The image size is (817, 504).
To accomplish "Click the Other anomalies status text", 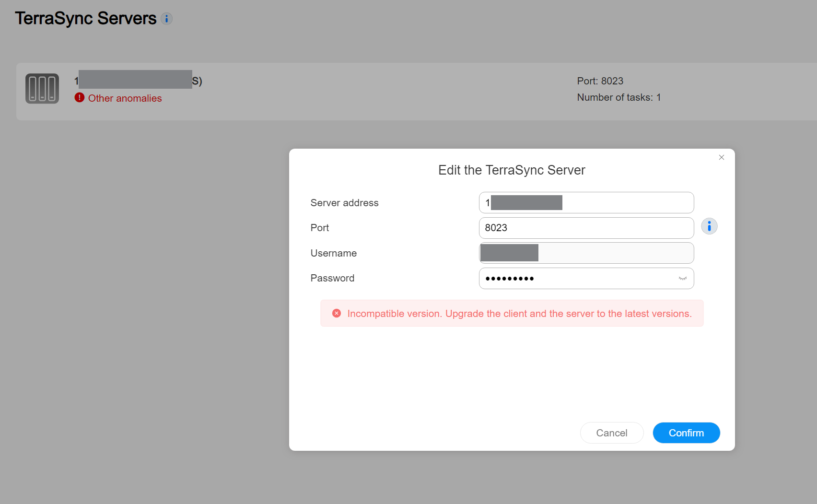I will [x=125, y=98].
